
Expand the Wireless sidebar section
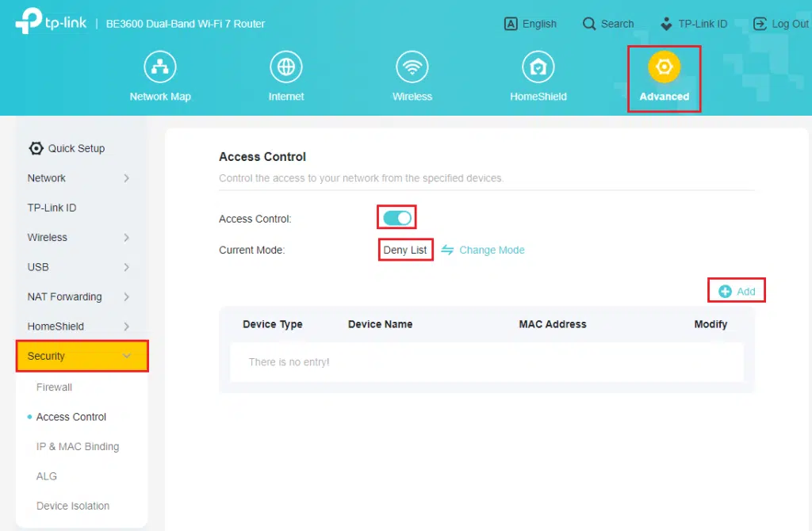coord(79,238)
